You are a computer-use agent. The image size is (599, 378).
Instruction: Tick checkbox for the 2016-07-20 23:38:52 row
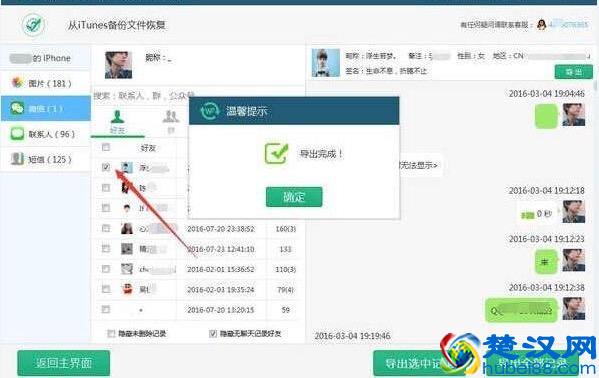106,228
